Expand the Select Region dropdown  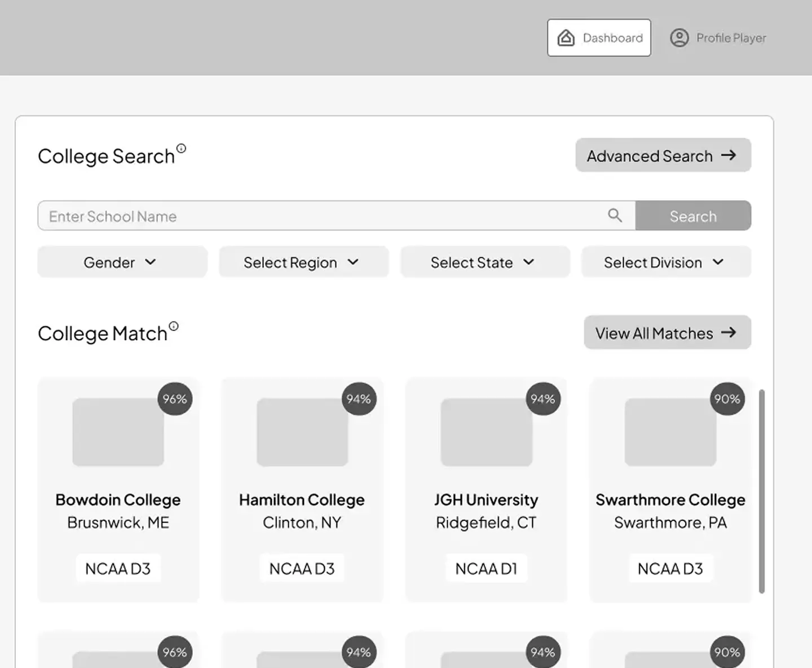303,262
